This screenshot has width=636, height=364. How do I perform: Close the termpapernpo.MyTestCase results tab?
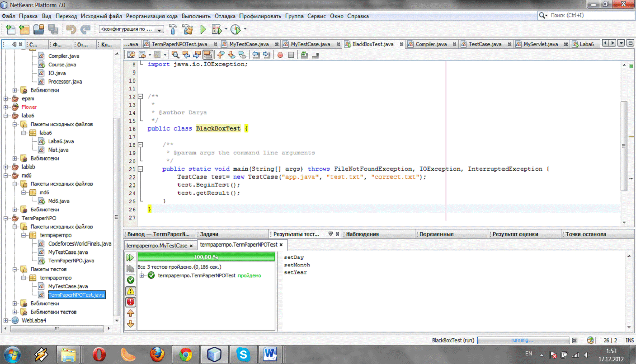tap(191, 246)
